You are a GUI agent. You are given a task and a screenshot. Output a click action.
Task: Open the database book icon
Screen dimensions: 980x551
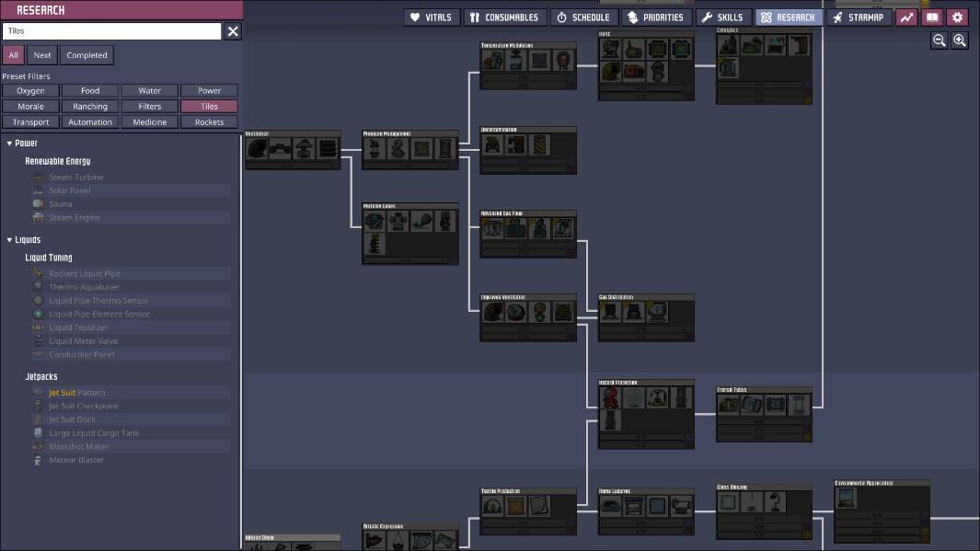(x=932, y=17)
